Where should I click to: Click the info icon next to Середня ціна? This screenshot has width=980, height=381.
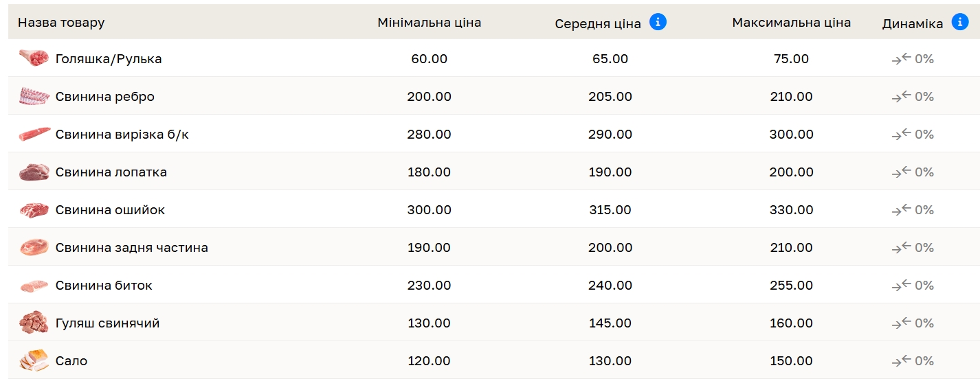tap(658, 22)
